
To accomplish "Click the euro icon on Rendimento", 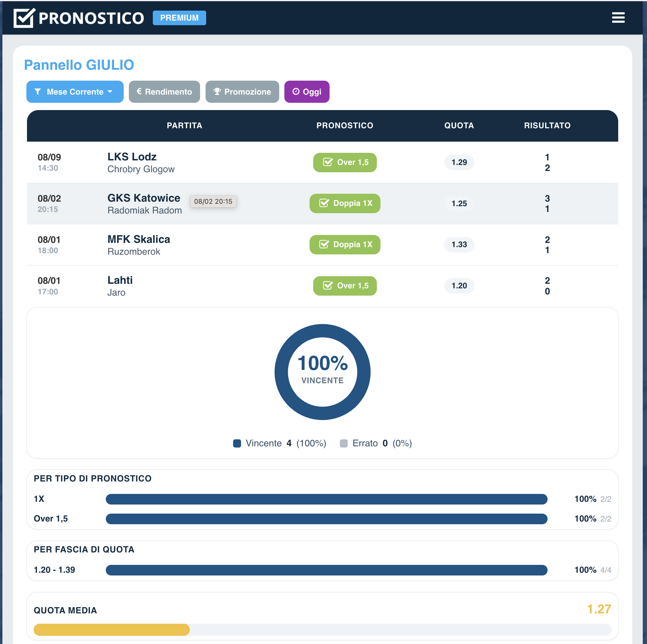I will point(139,91).
